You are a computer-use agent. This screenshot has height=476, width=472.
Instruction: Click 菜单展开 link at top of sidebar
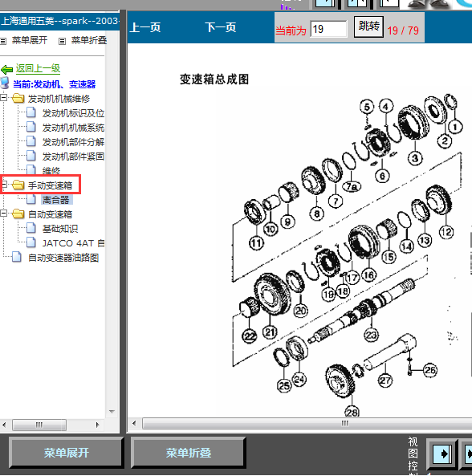(x=30, y=40)
